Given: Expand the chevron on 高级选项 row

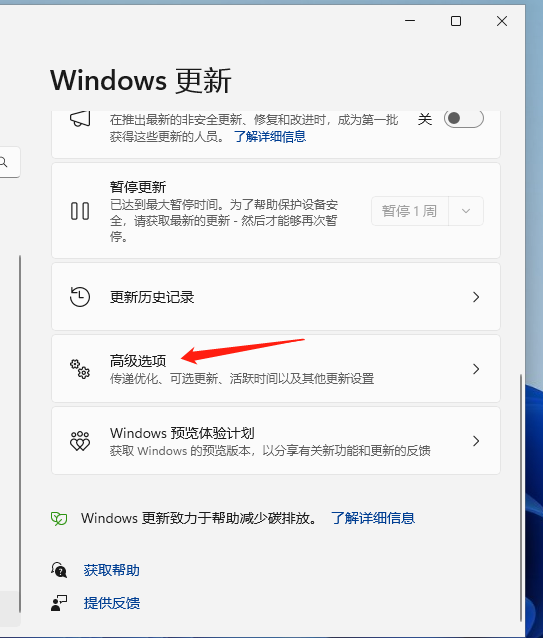Looking at the screenshot, I should click(476, 369).
